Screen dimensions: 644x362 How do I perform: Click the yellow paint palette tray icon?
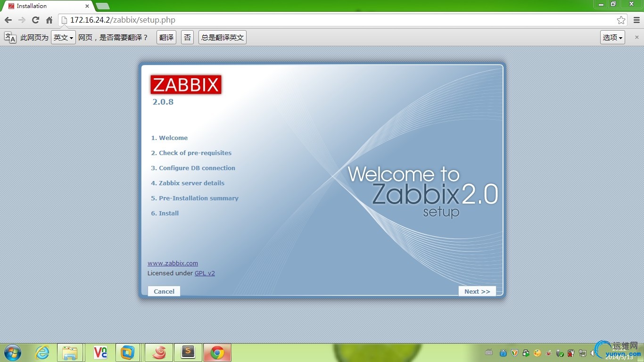click(x=537, y=353)
